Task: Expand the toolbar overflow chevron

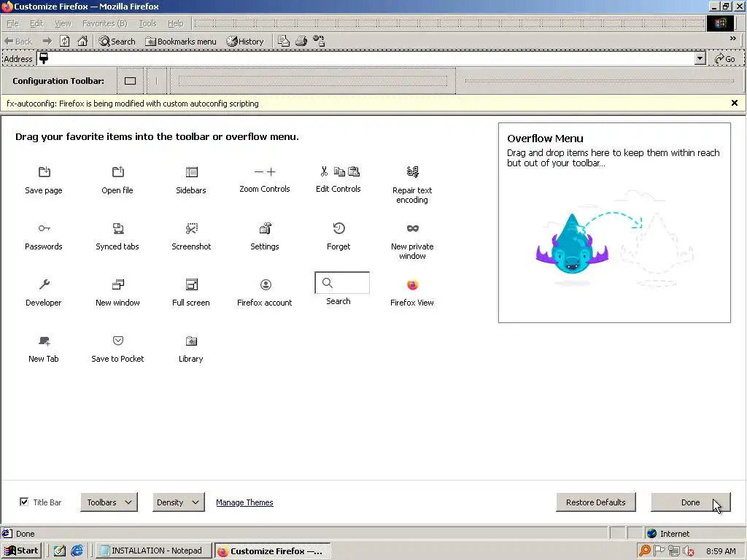Action: point(733,39)
